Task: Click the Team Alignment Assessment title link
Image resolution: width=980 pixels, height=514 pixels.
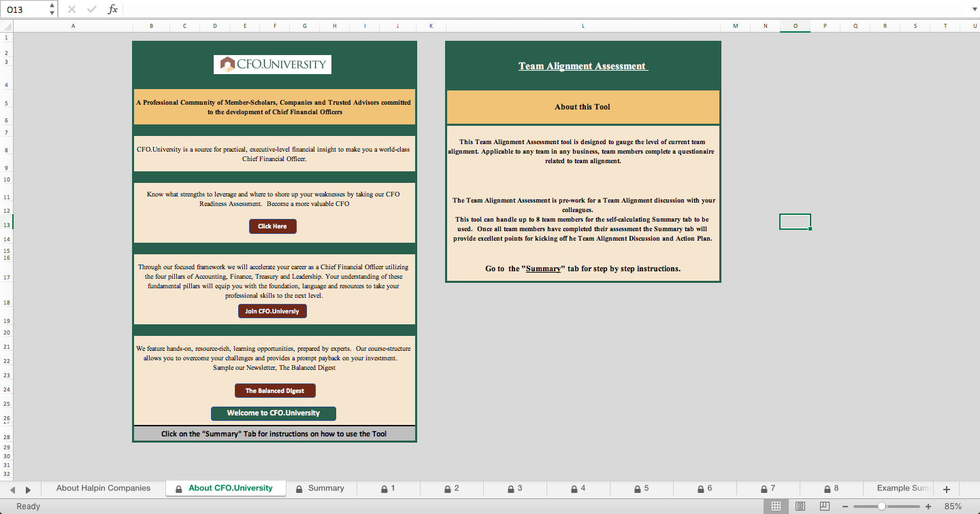Action: pos(583,66)
